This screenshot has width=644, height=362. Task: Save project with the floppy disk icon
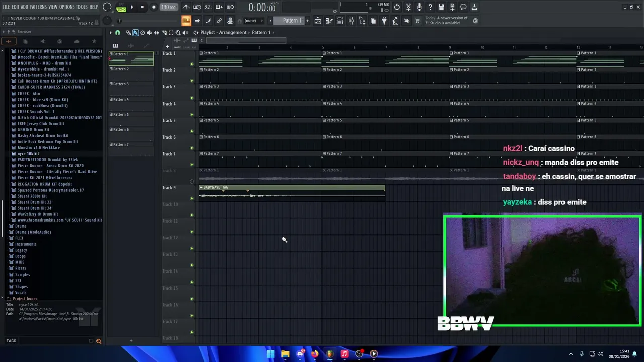pyautogui.click(x=441, y=7)
